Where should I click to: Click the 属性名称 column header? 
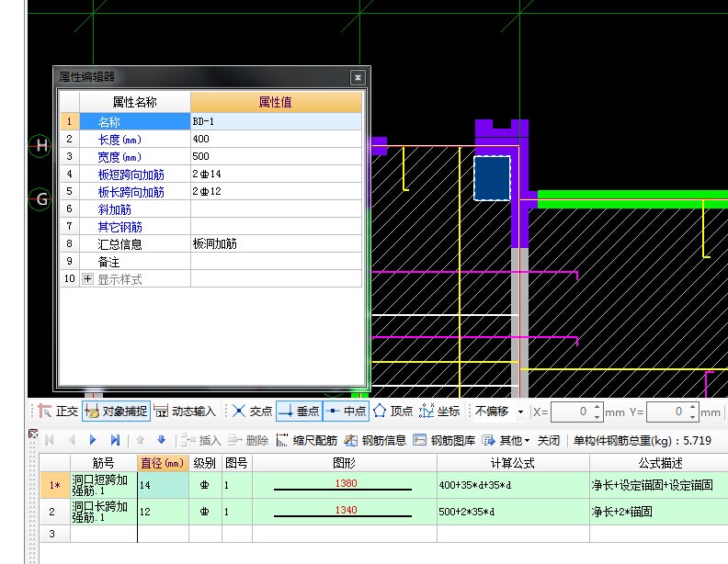pos(134,102)
